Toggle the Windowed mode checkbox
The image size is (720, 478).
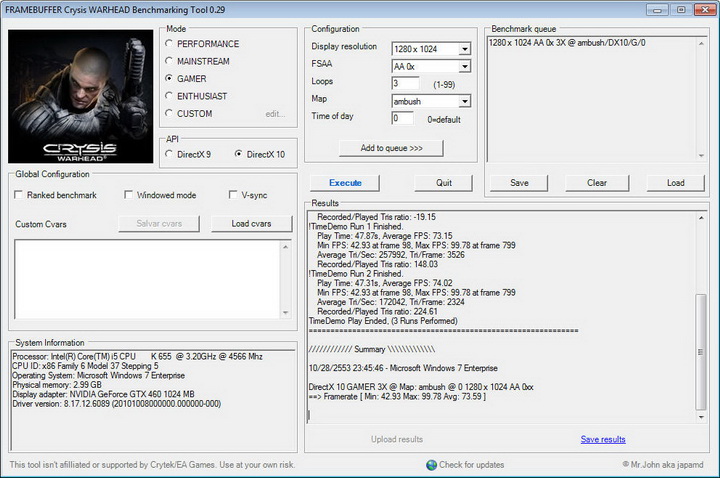coord(129,195)
